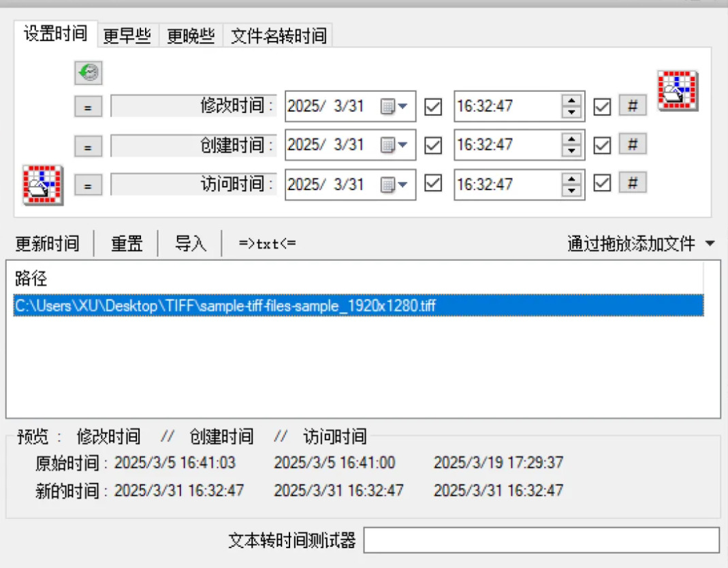The width and height of the screenshot is (728, 568).
Task: Open the calendar dropdown for 创建时间 date
Action: coord(394,145)
